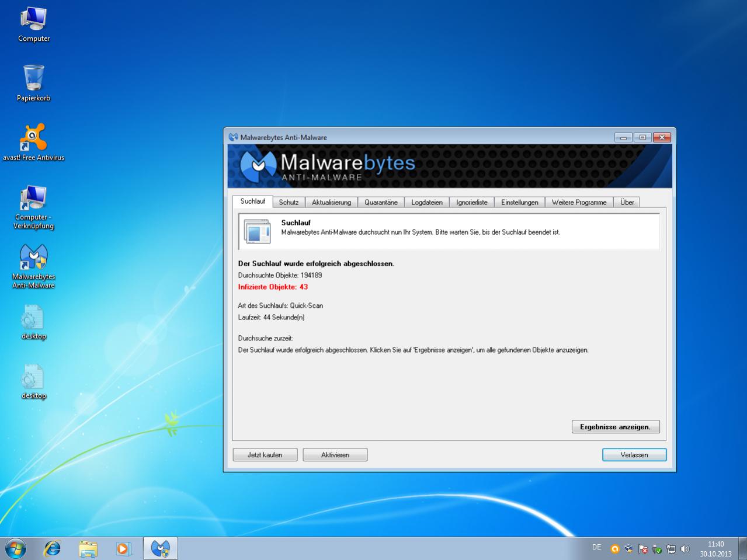Image resolution: width=747 pixels, height=560 pixels.
Task: Open the network tray icon
Action: pos(671,549)
